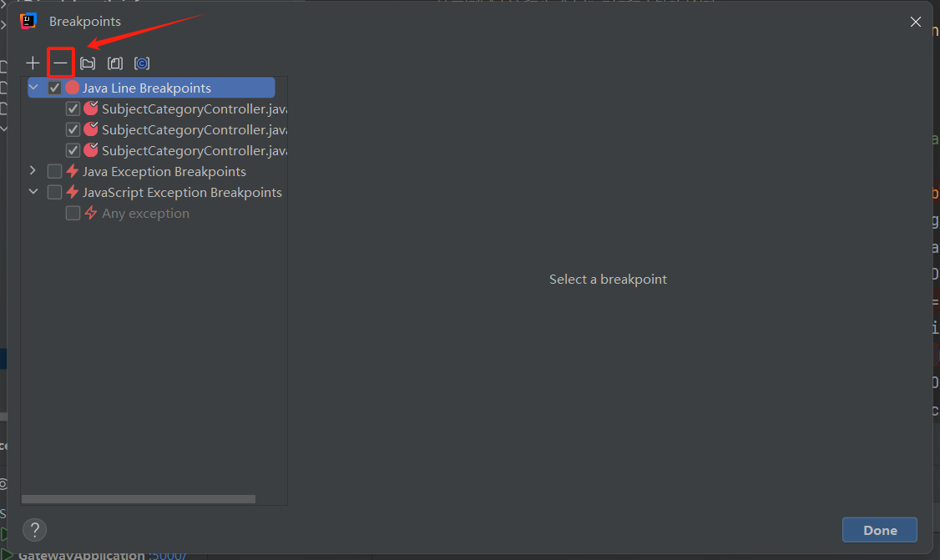
Task: Group breakpoints by class icon
Action: pos(142,63)
